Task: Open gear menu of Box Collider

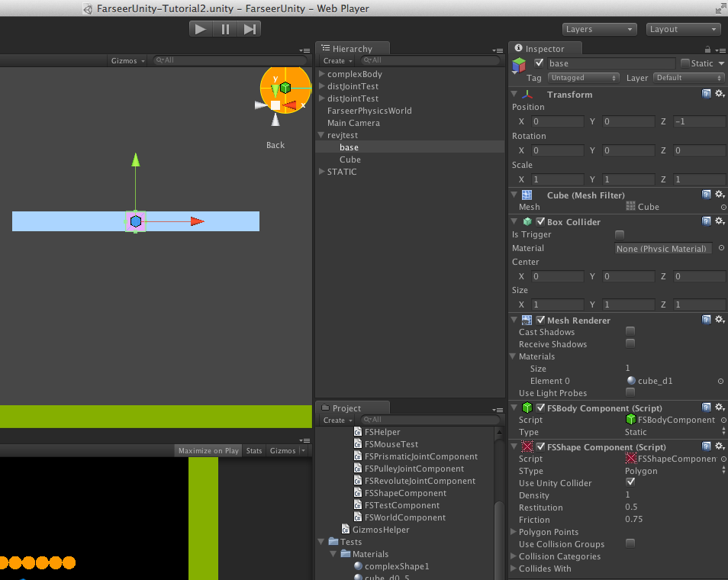Action: click(720, 221)
